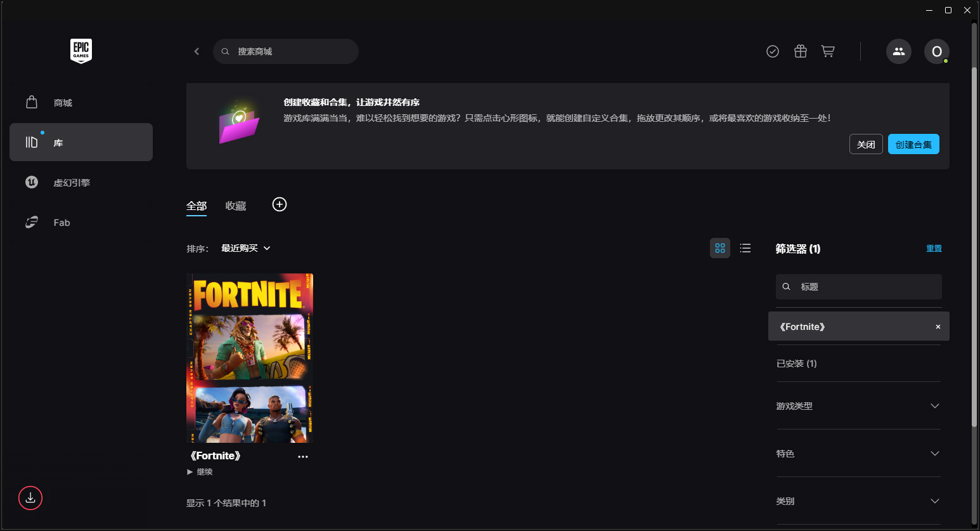The height and width of the screenshot is (531, 980).
Task: Close the Epic Games Launcher window
Action: click(967, 10)
